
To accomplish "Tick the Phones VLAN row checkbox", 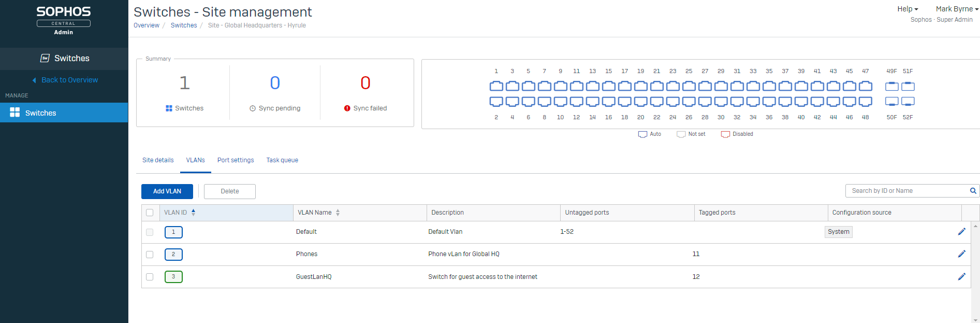I will pos(150,255).
